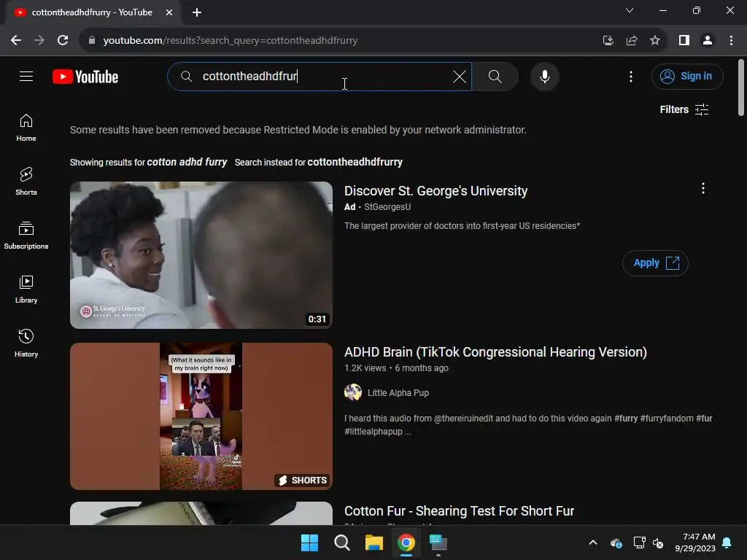Screen dimensions: 747x560
Task: Click the #furryfandom hashtag
Action: [667, 418]
